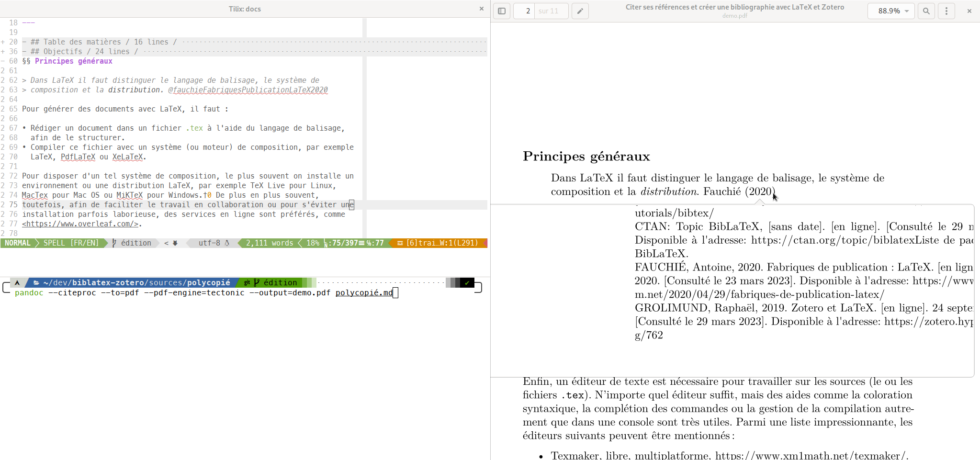Toggle the sidebar panel in PDF viewer
This screenshot has width=980, height=460.
[502, 11]
